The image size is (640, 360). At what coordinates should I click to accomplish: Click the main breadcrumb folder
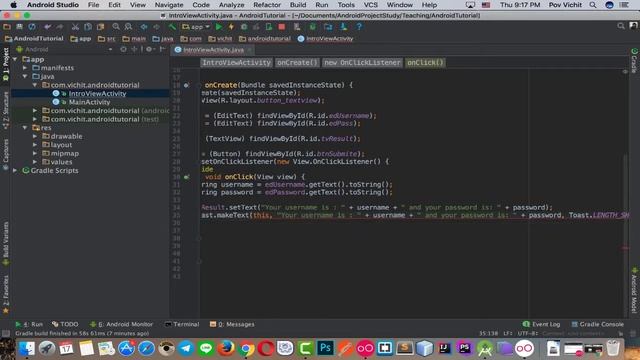(x=134, y=39)
